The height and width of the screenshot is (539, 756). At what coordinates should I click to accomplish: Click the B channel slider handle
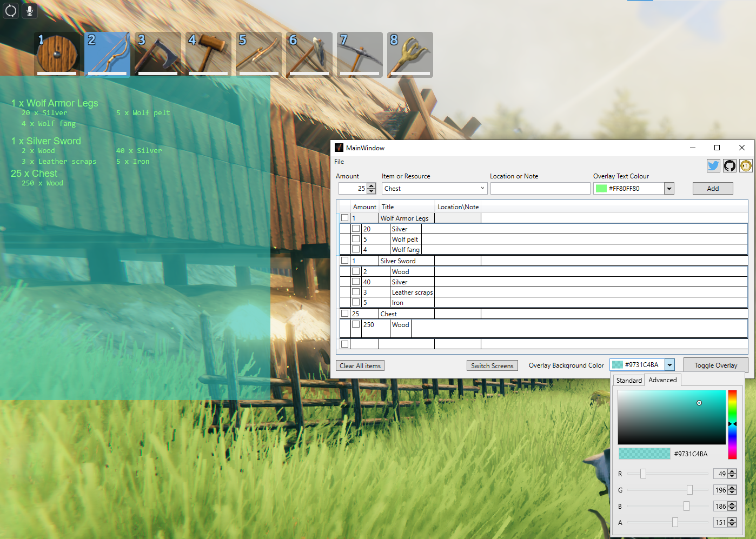[x=686, y=506]
